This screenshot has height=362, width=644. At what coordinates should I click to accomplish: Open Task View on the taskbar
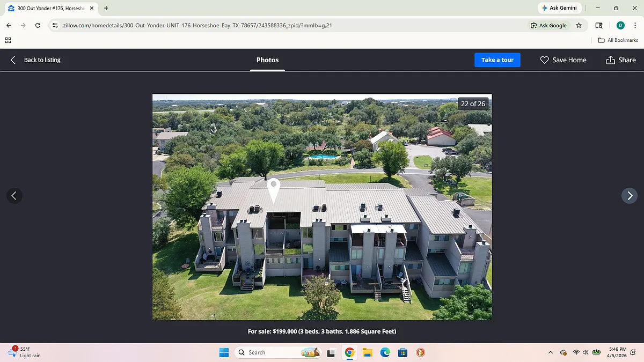click(x=331, y=352)
